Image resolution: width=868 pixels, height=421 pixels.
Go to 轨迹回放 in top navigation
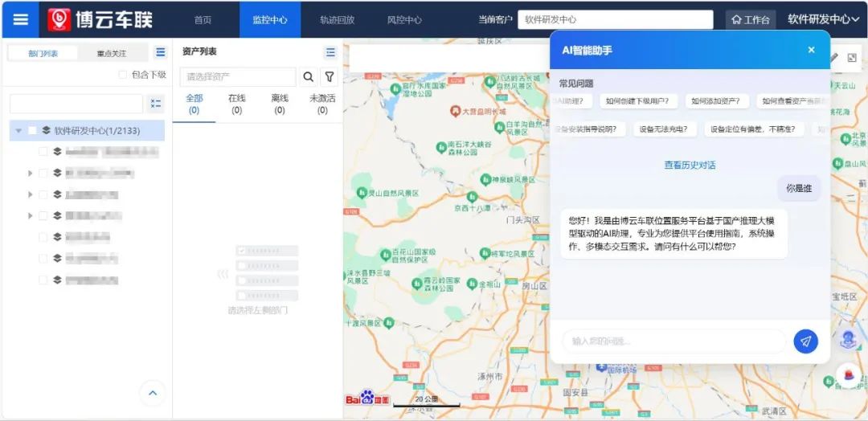(336, 19)
